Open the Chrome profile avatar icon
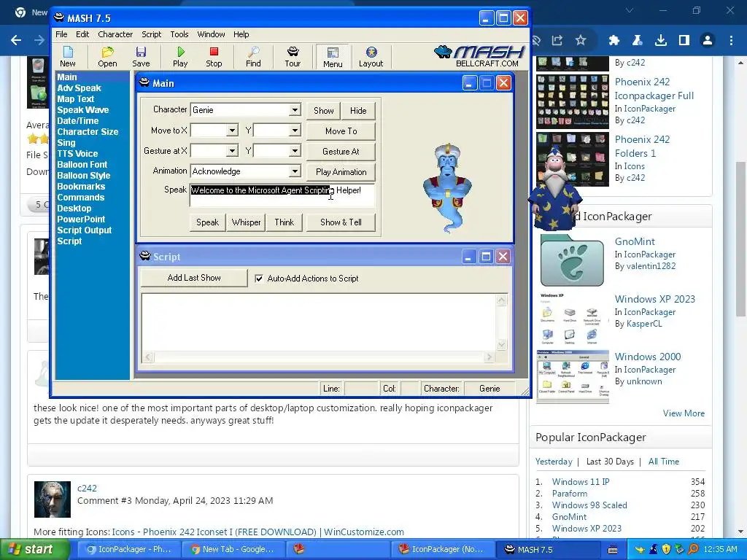 [708, 40]
